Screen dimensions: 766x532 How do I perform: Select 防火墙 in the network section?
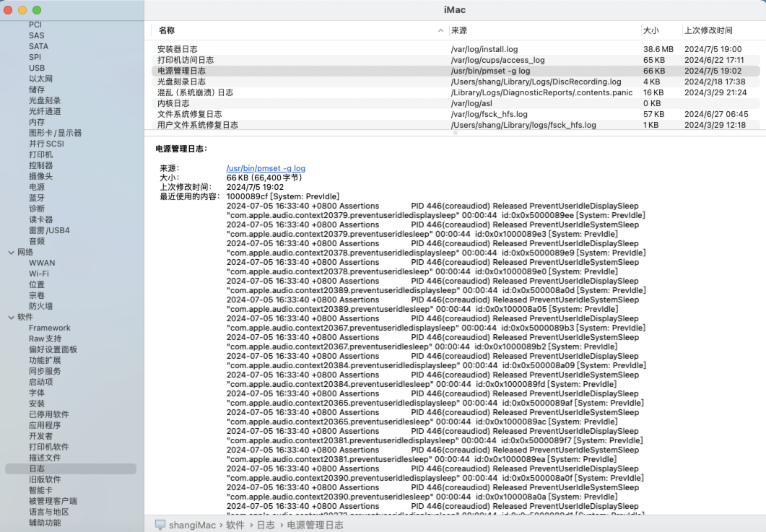[x=40, y=306]
